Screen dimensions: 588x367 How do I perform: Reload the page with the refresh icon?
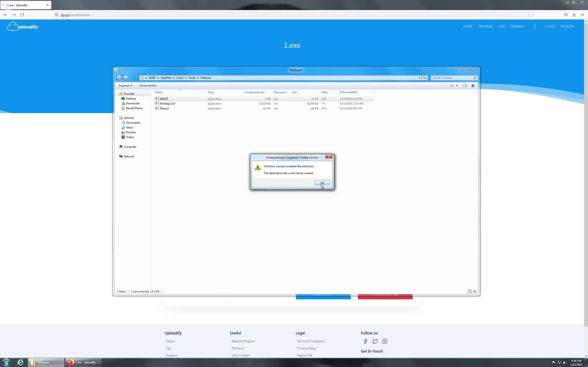coord(22,15)
